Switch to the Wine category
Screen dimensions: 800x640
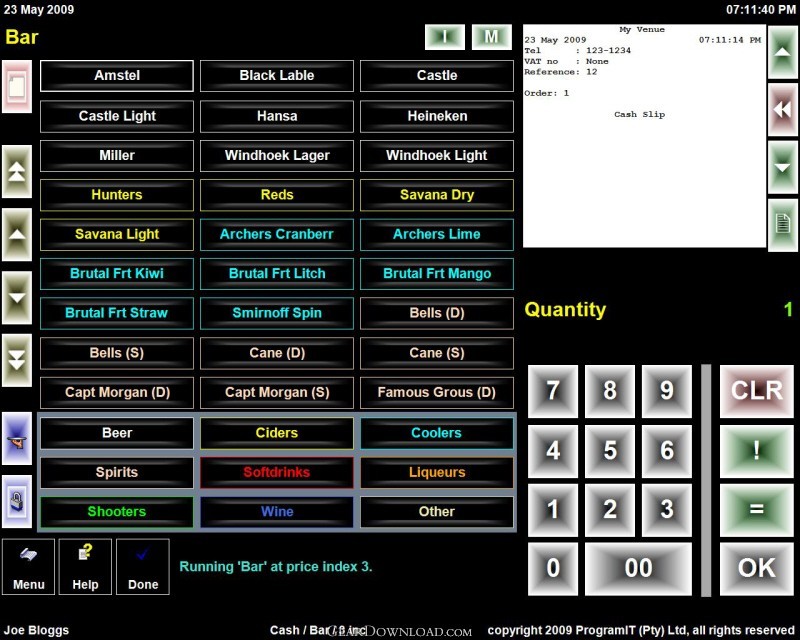tap(277, 511)
